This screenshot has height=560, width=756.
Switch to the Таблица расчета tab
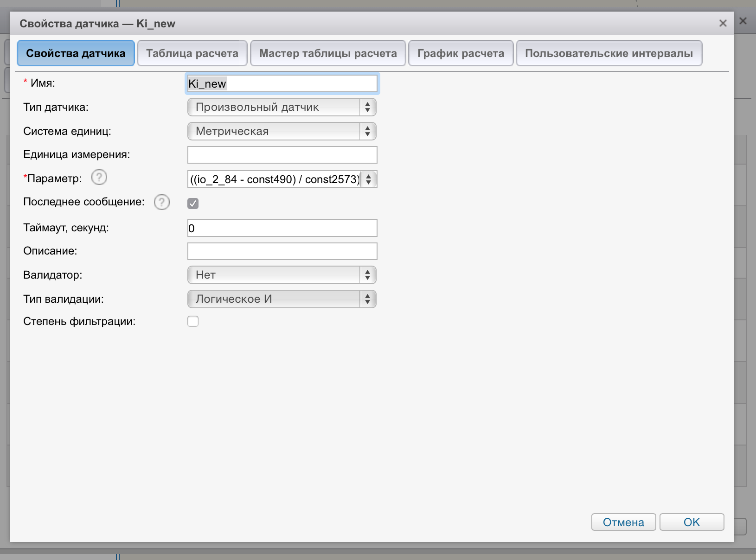(192, 53)
